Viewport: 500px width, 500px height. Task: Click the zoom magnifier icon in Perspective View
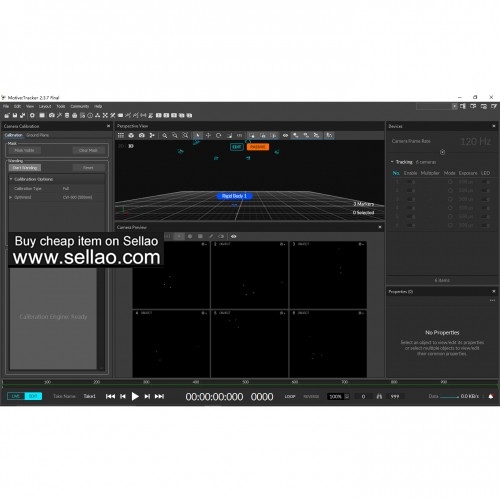[x=165, y=135]
